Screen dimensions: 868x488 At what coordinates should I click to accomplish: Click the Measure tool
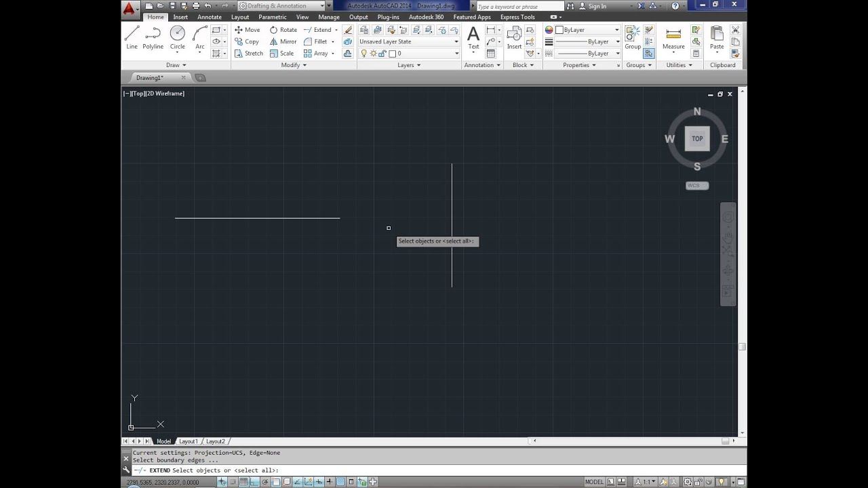(673, 39)
